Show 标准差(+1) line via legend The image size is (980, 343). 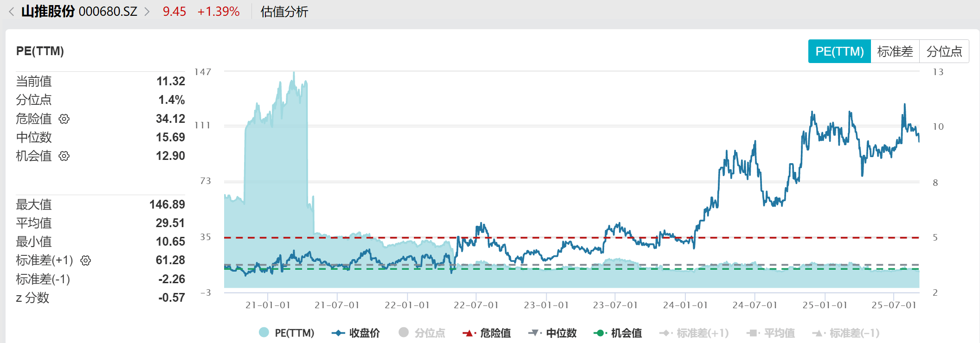point(694,333)
